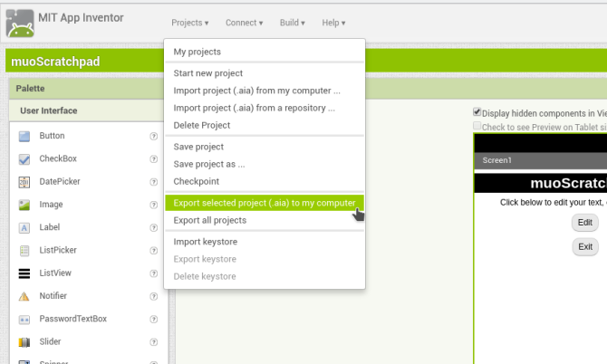Open help for the Image component
This screenshot has width=607, height=364.
click(154, 205)
